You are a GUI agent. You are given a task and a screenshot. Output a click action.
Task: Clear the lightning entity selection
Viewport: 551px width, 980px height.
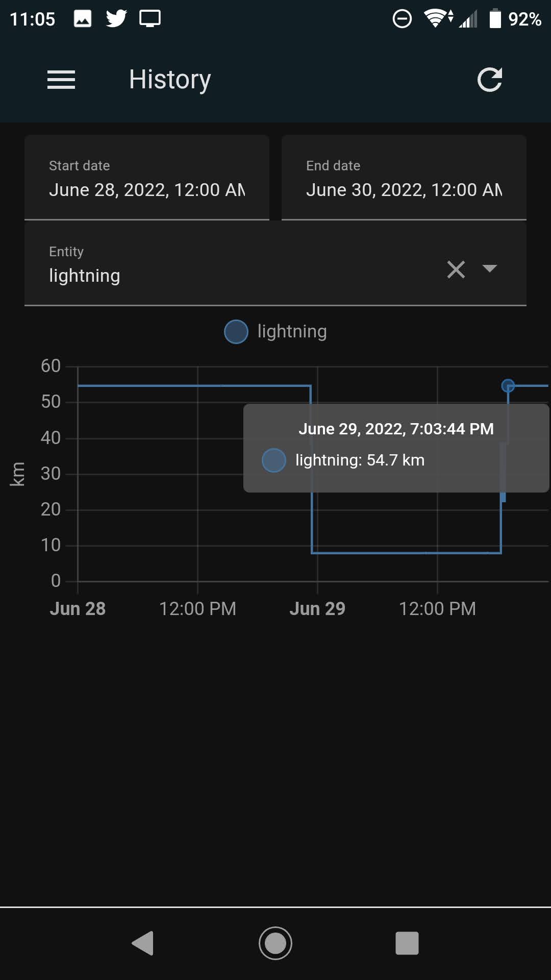[456, 269]
